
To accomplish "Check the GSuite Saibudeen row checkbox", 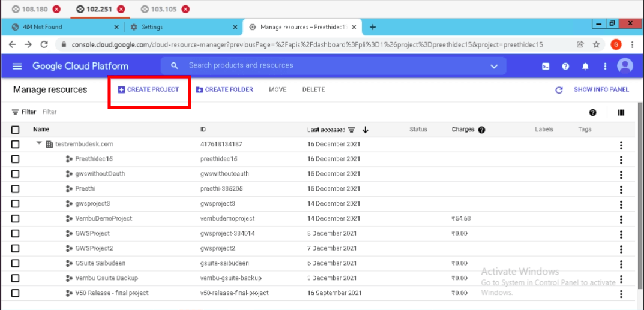I will coord(15,263).
